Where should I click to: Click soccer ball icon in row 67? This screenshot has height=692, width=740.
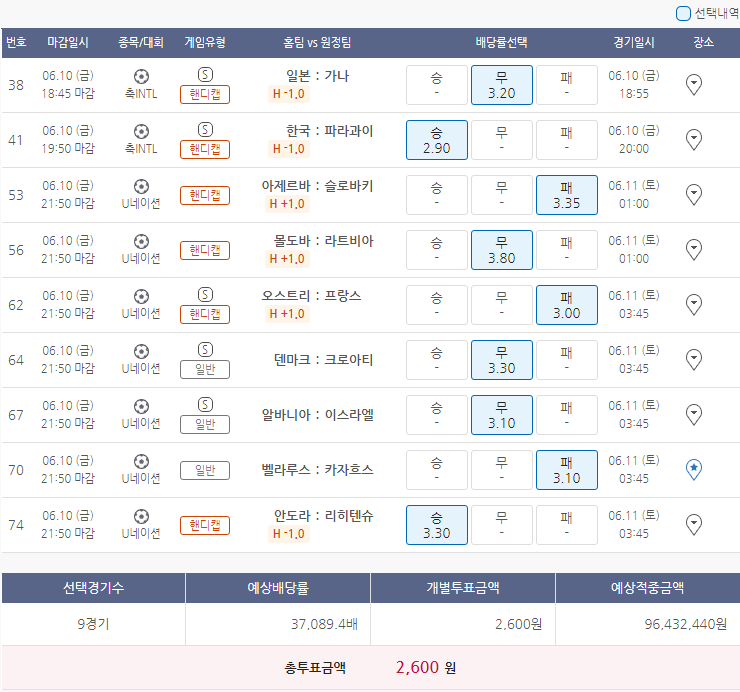(x=141, y=406)
